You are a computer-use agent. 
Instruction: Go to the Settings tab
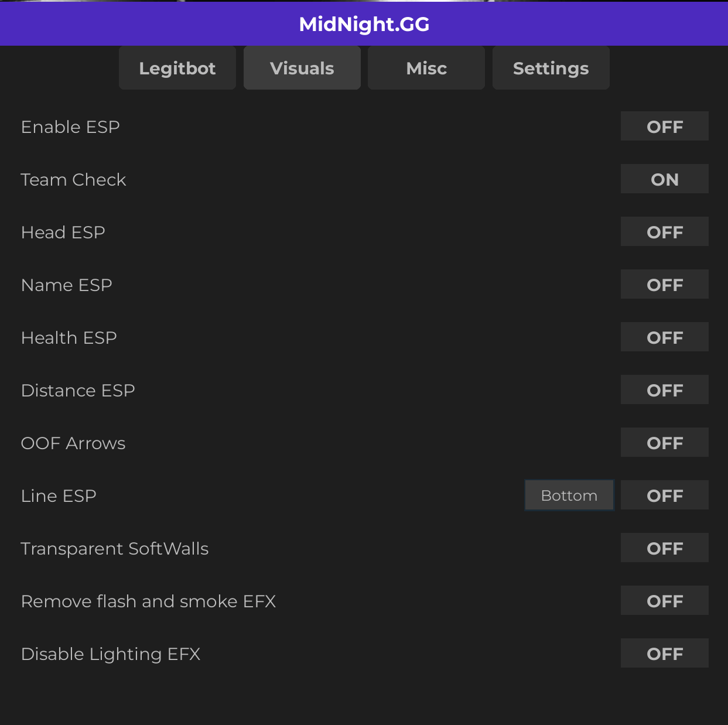[x=551, y=68]
